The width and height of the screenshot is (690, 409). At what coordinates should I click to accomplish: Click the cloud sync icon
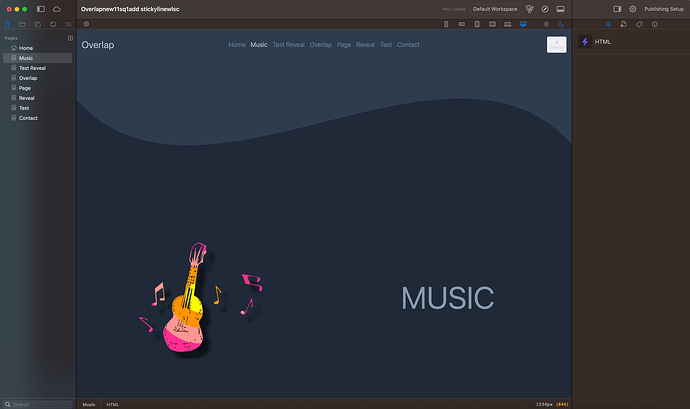(x=57, y=9)
